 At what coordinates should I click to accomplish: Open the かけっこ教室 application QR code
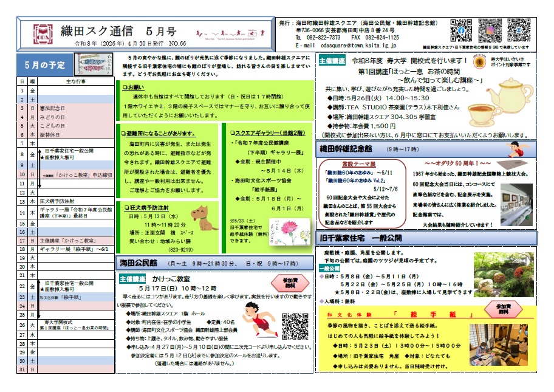(x=295, y=326)
